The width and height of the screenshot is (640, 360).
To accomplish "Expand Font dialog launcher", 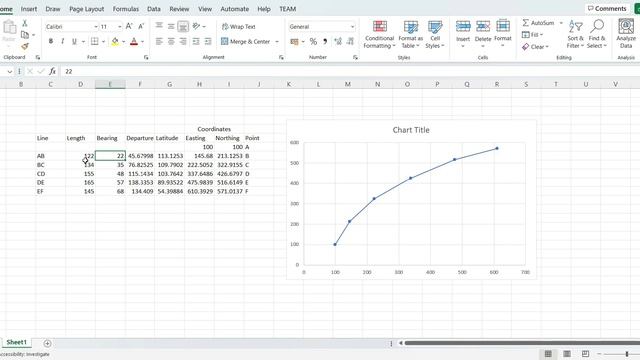I will tap(146, 58).
